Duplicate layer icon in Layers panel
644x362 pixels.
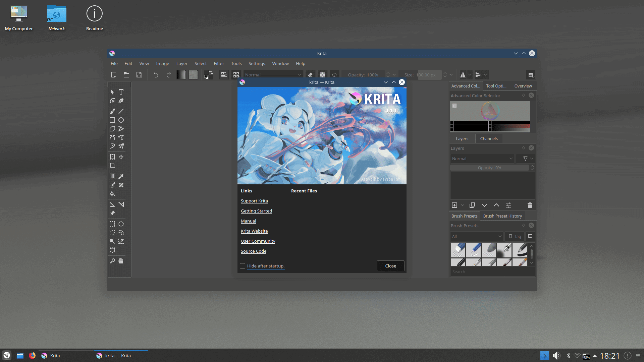(x=472, y=205)
